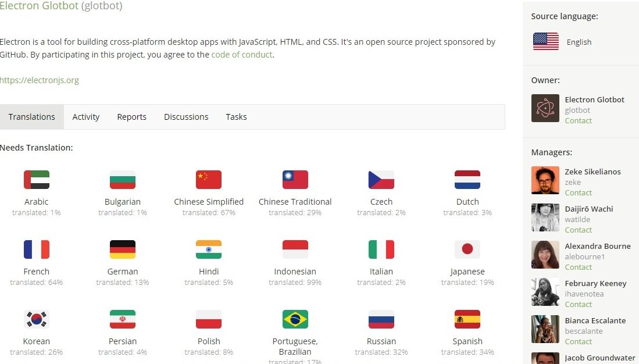Screen dimensions: 639x364
Task: Open Jacob Groundwater profile name
Action: (x=600, y=358)
